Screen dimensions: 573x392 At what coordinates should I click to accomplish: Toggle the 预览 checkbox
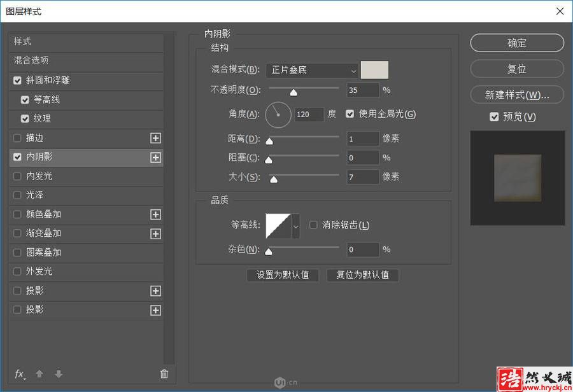click(x=494, y=117)
